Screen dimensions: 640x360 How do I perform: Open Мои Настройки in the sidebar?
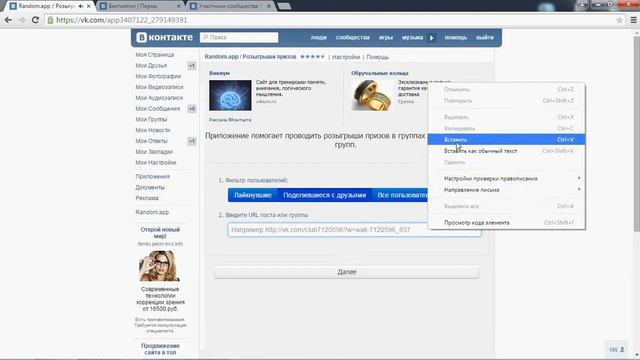156,162
